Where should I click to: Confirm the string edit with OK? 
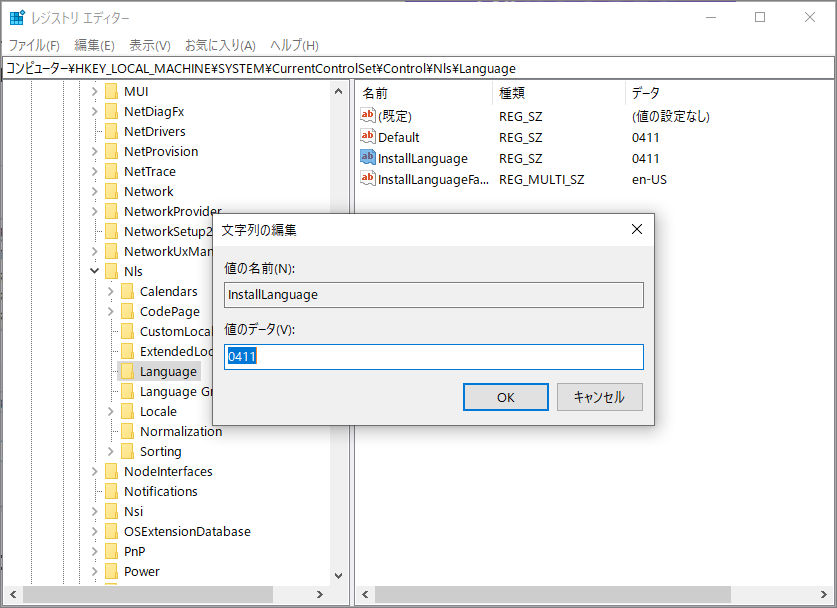(x=506, y=397)
